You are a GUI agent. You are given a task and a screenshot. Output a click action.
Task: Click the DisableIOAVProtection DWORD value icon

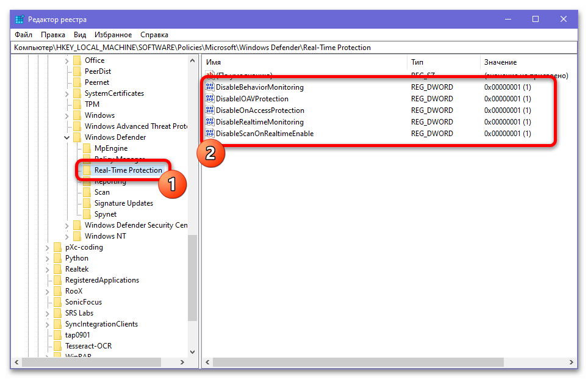[x=210, y=99]
